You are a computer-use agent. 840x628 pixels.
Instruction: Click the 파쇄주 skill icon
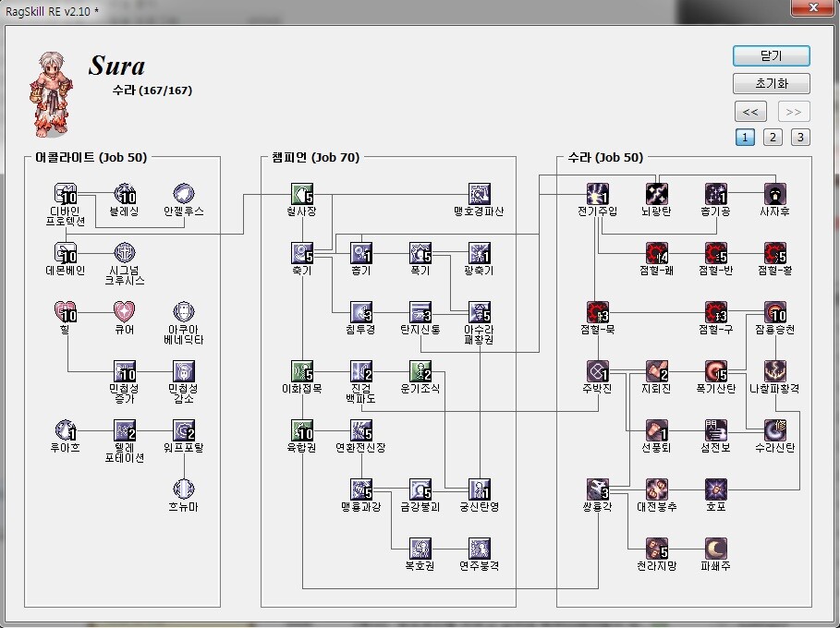(x=716, y=549)
